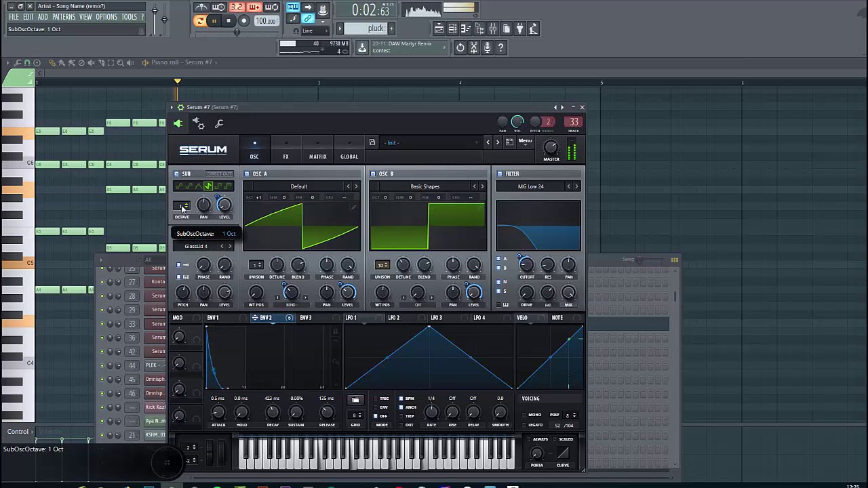Click the ENV 2 ATTACK knob

pos(218,412)
